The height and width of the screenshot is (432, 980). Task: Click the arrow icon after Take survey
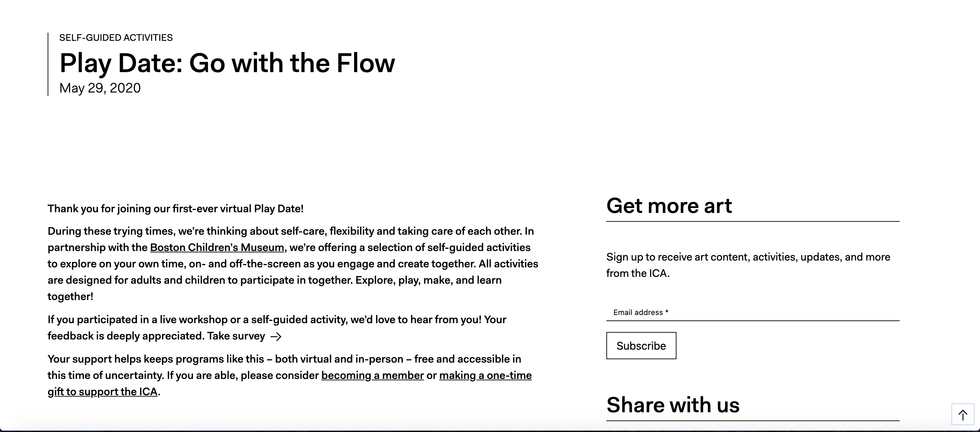[276, 336]
